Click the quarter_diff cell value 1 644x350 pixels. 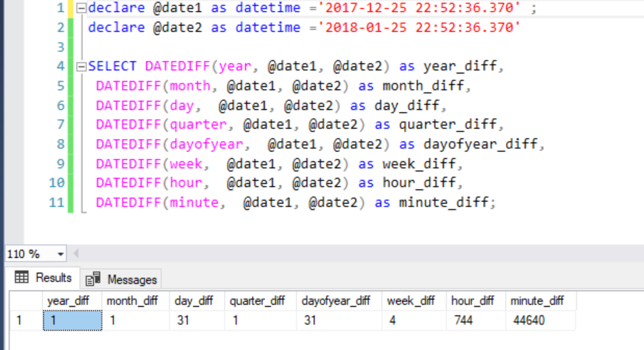click(x=260, y=320)
